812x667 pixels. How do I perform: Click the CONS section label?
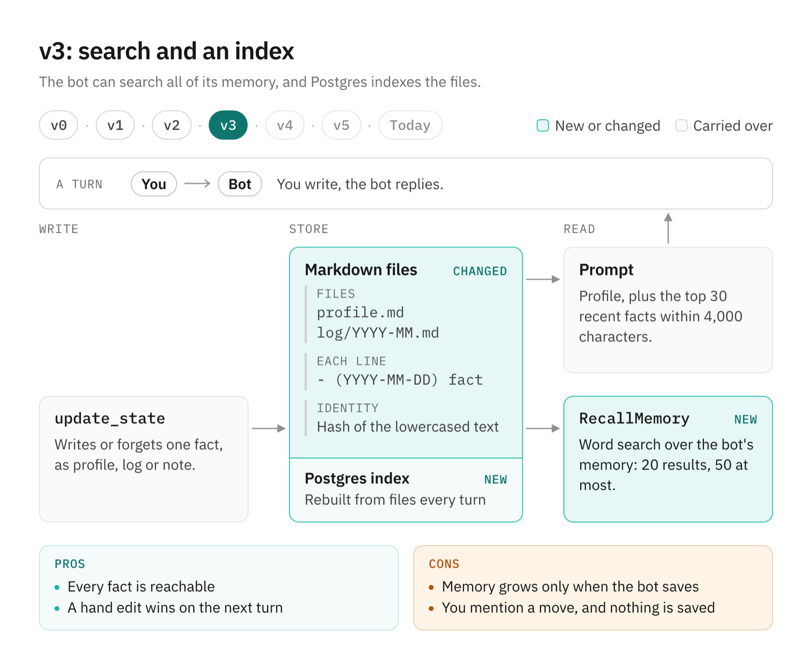[x=444, y=564]
